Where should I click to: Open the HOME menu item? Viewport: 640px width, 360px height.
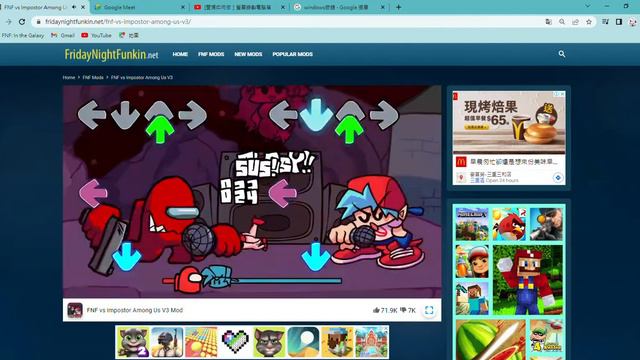coord(180,54)
